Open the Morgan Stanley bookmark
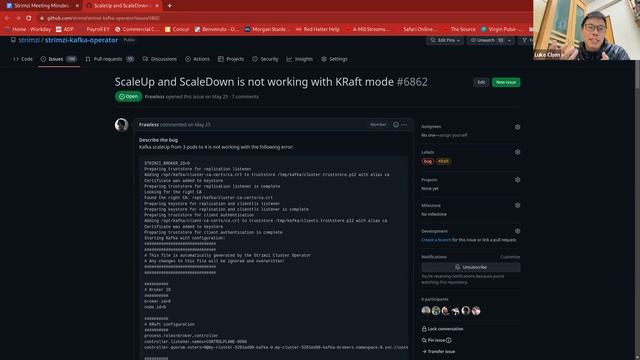The height and width of the screenshot is (360, 640). point(267,29)
